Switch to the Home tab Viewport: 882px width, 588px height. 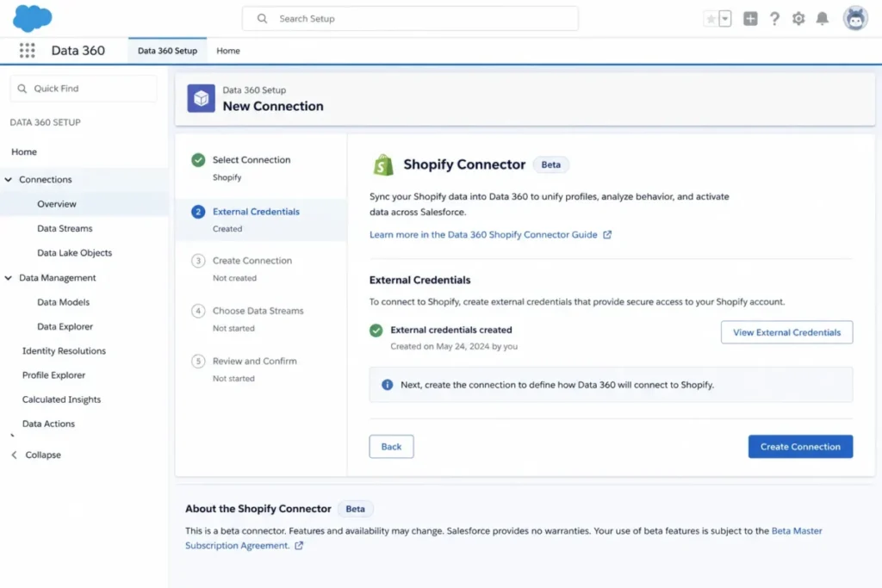[227, 51]
